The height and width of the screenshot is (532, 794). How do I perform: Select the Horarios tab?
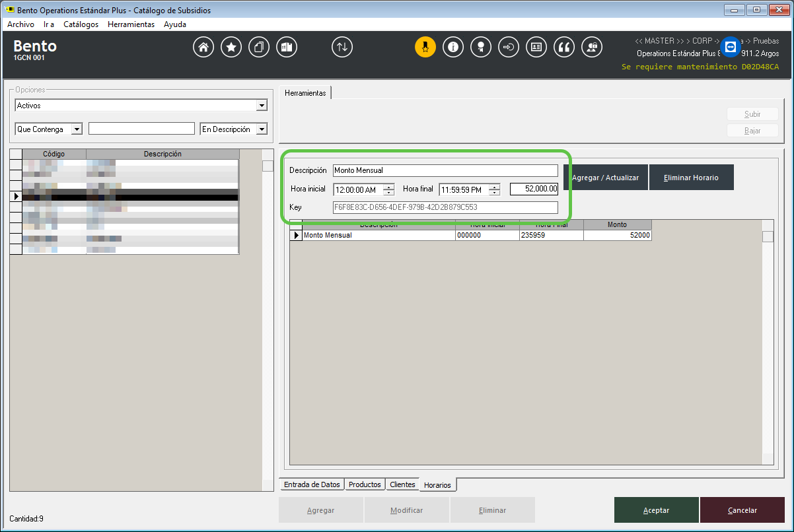(x=437, y=485)
